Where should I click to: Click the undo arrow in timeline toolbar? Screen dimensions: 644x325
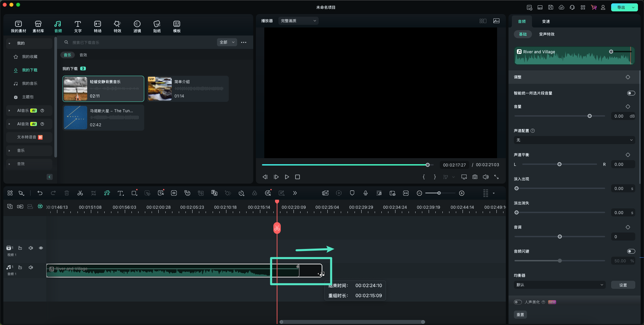click(40, 193)
